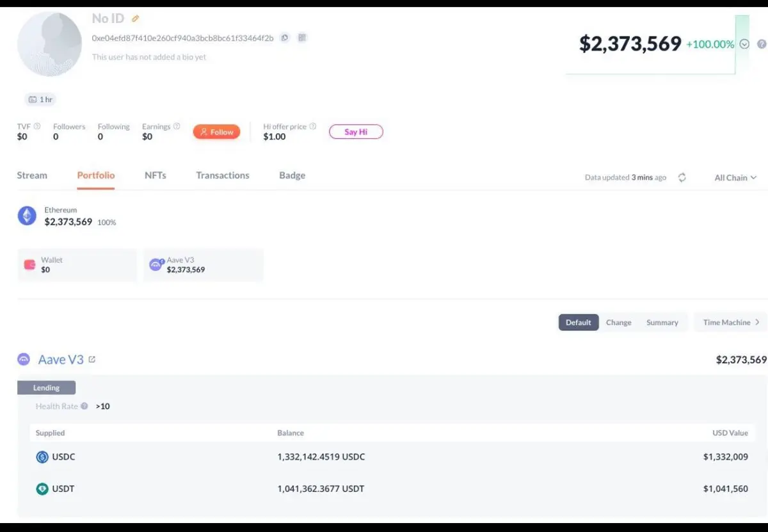Viewport: 768px width, 532px height.
Task: Click the Balance column header
Action: pyautogui.click(x=291, y=433)
